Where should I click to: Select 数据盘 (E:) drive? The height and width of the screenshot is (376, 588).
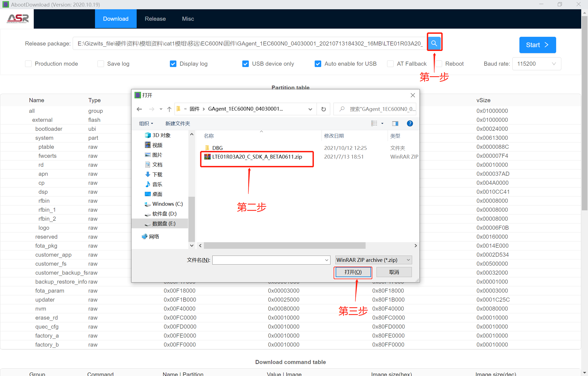point(164,223)
